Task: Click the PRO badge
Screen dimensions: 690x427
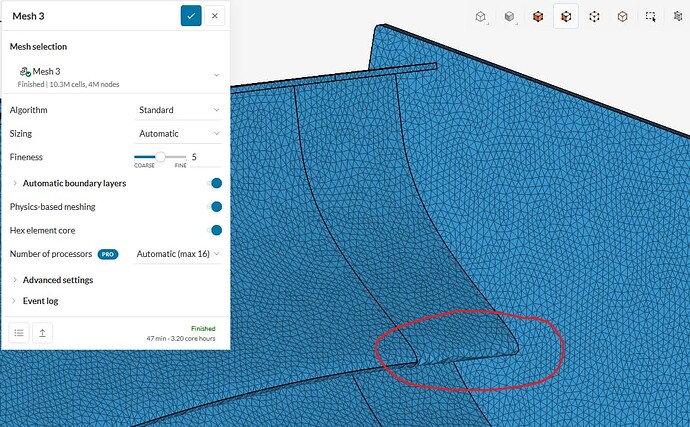Action: coord(108,254)
